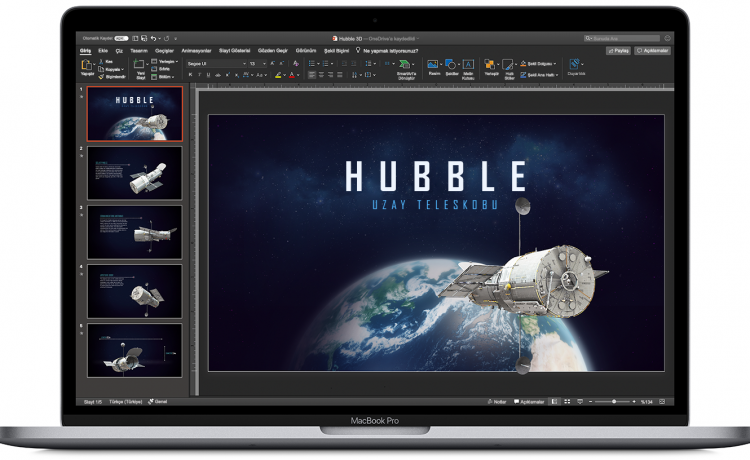This screenshot has width=750, height=460.
Task: Align text right
Action: tap(331, 75)
